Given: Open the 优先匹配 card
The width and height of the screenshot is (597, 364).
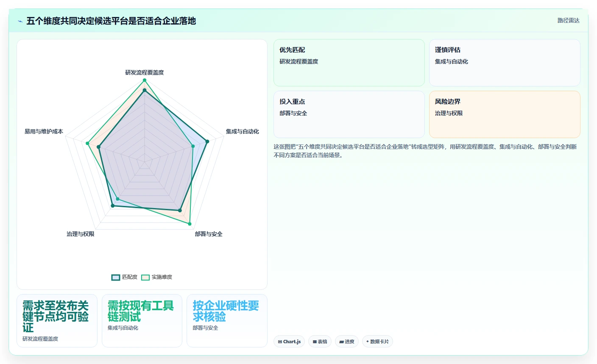Looking at the screenshot, I should click(x=349, y=63).
